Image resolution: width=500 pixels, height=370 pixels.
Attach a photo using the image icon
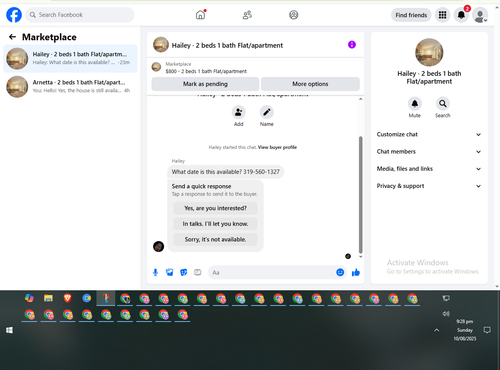pyautogui.click(x=170, y=273)
